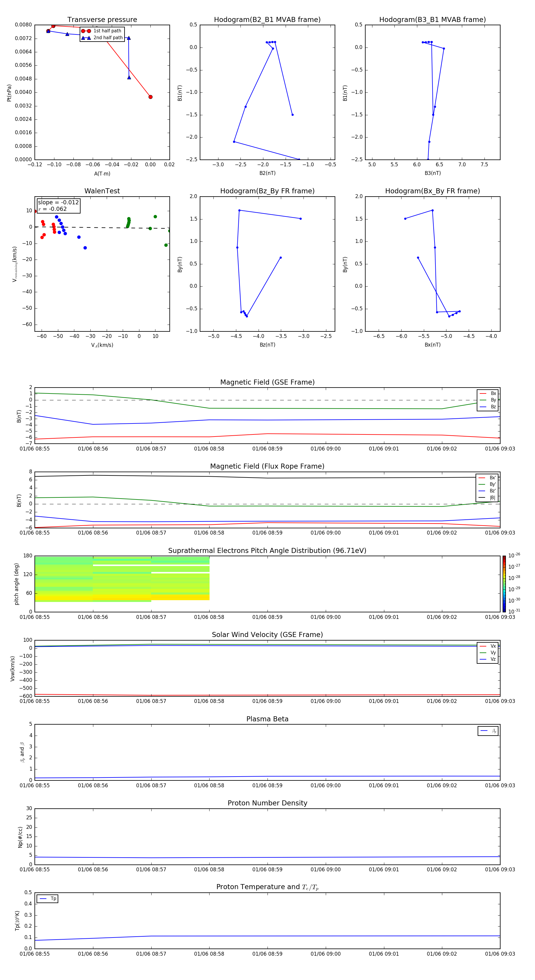Click 'Magnetic Field (GSE Frame)' title
Viewport: 535px width, 980px height.
(x=267, y=382)
